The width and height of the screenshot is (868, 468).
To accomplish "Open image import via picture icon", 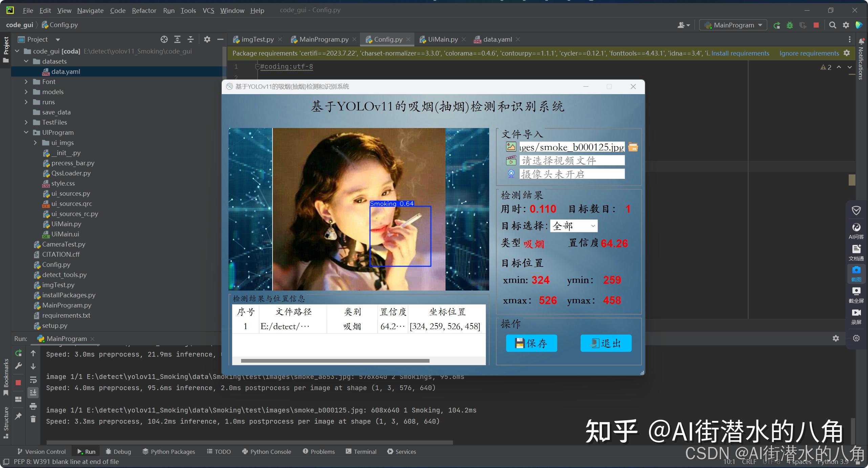I will 511,147.
